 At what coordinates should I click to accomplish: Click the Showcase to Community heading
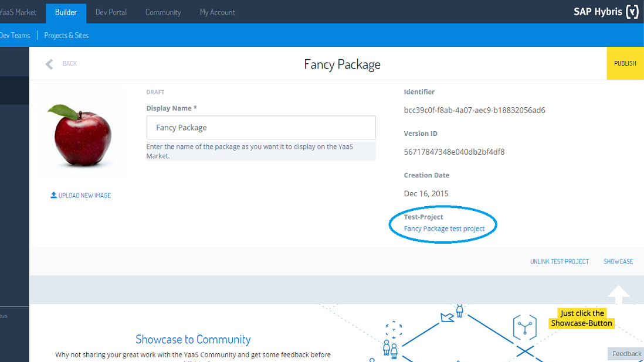click(193, 340)
